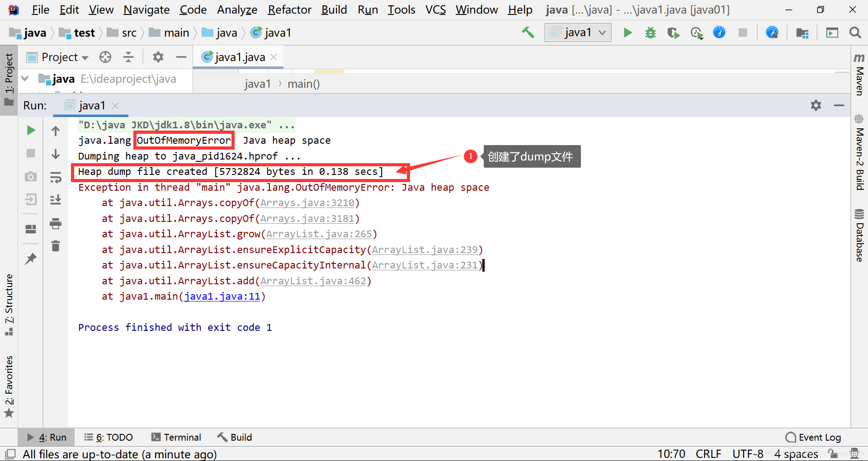Dump threads camera icon in Run panel
The height and width of the screenshot is (461, 868).
pyautogui.click(x=31, y=176)
